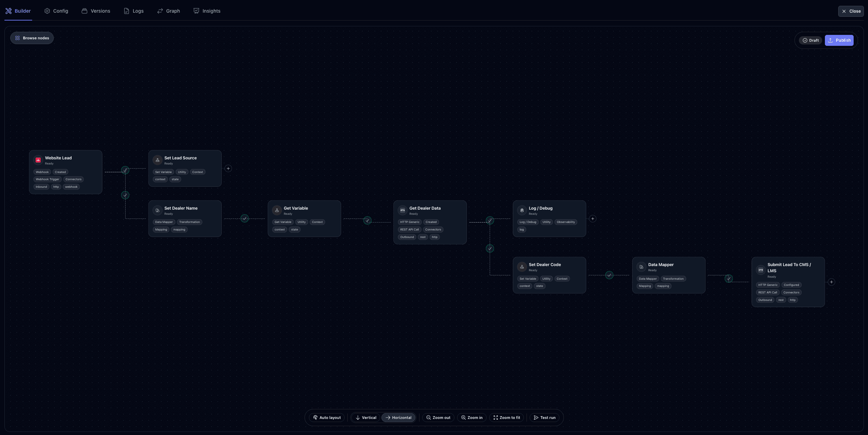Click connector between Get Dealer Data and Log / Debug
The width and height of the screenshot is (868, 435).
point(490,220)
